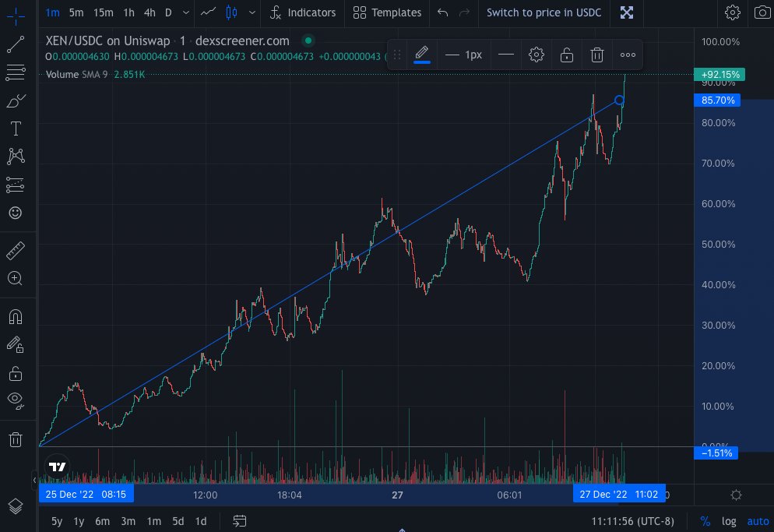Image resolution: width=774 pixels, height=532 pixels.
Task: Click Switch to price in USDC
Action: pos(544,12)
